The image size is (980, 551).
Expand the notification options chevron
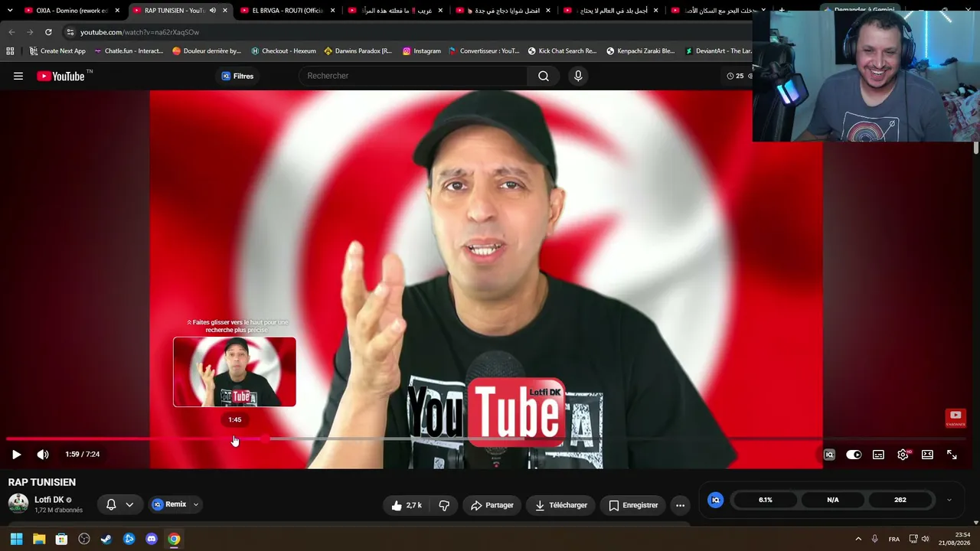point(129,504)
